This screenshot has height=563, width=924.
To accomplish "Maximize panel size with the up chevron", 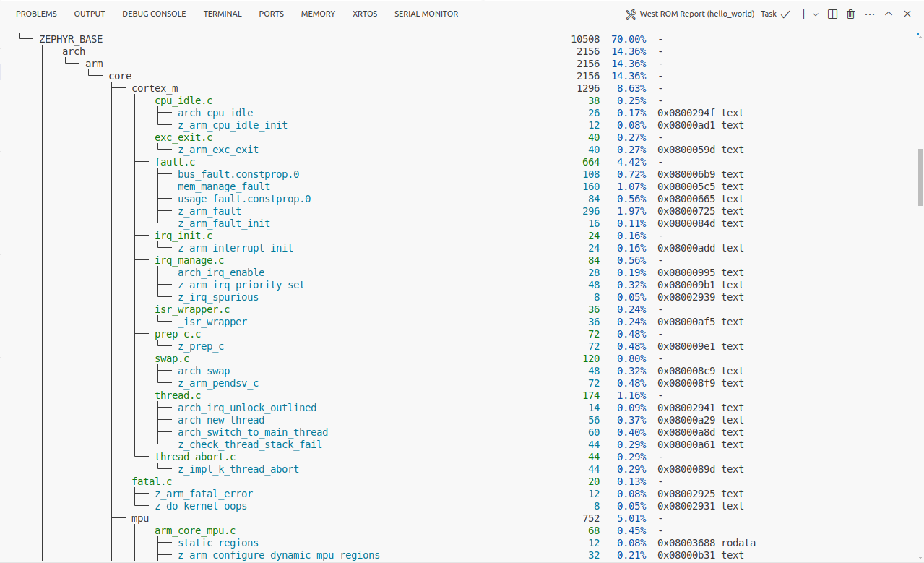I will tap(889, 14).
